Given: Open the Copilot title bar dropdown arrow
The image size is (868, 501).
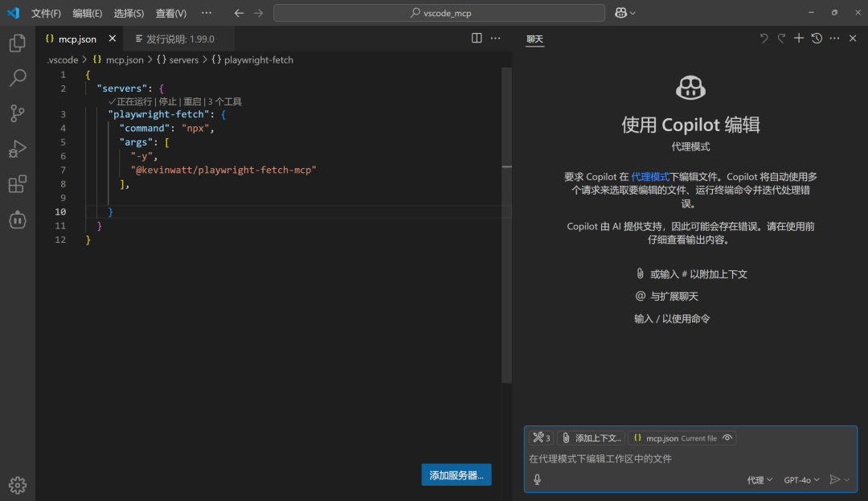Looking at the screenshot, I should coord(633,13).
